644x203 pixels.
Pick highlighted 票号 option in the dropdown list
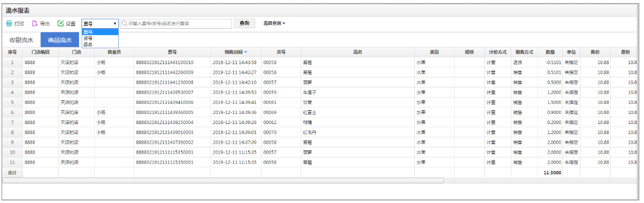click(100, 32)
